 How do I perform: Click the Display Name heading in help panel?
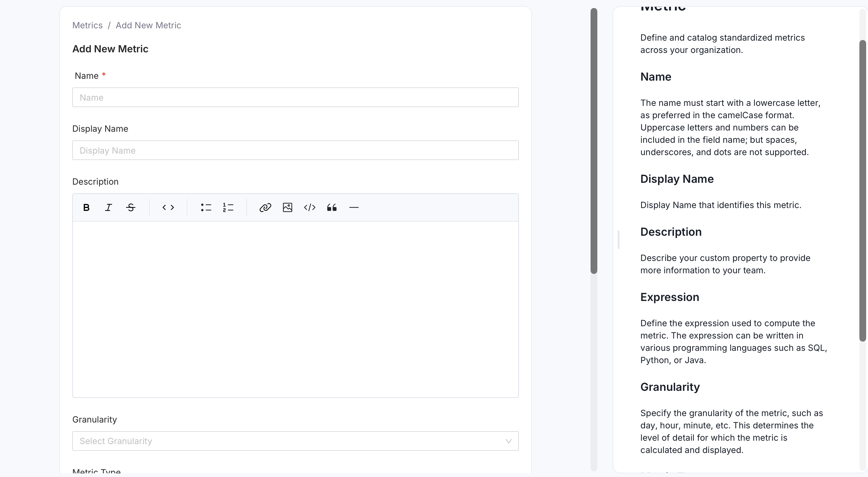(x=677, y=179)
